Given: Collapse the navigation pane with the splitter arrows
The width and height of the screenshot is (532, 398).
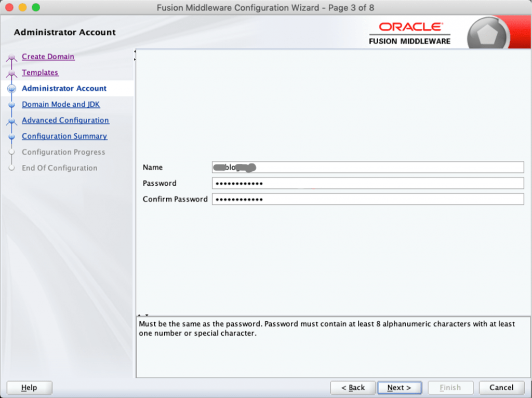Looking at the screenshot, I should 135,56.
